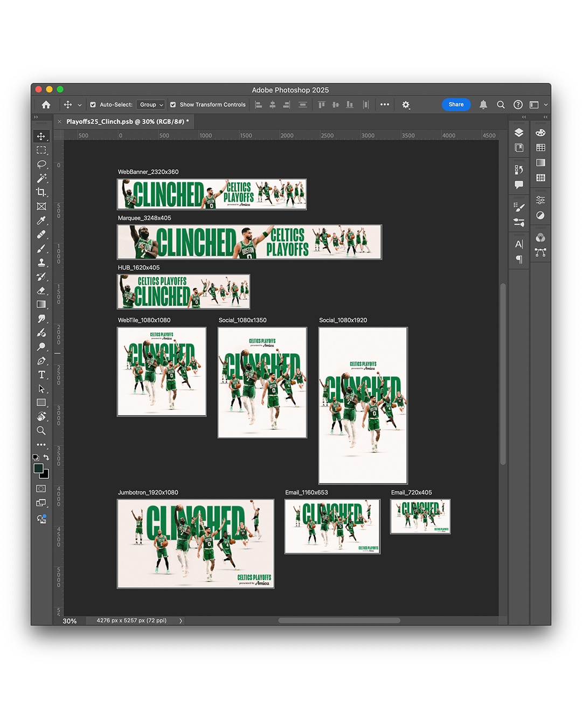Open the Properties panel icon
582x728 pixels.
click(x=541, y=200)
